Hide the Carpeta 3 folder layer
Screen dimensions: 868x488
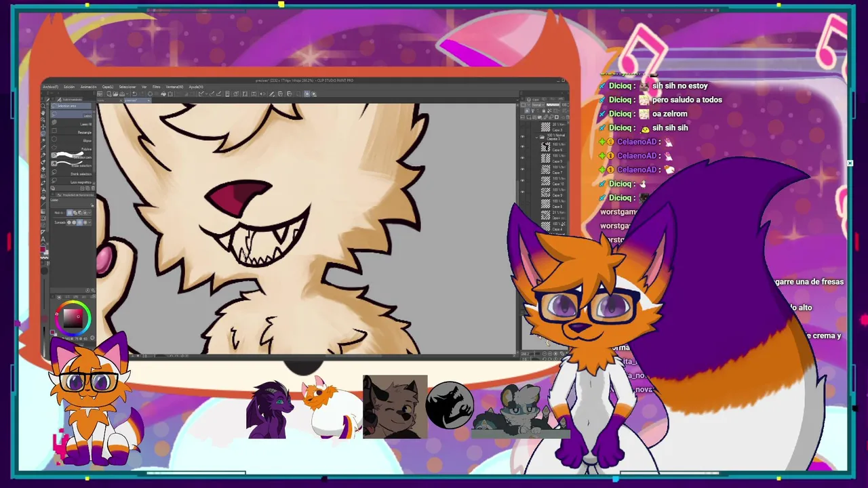[523, 136]
